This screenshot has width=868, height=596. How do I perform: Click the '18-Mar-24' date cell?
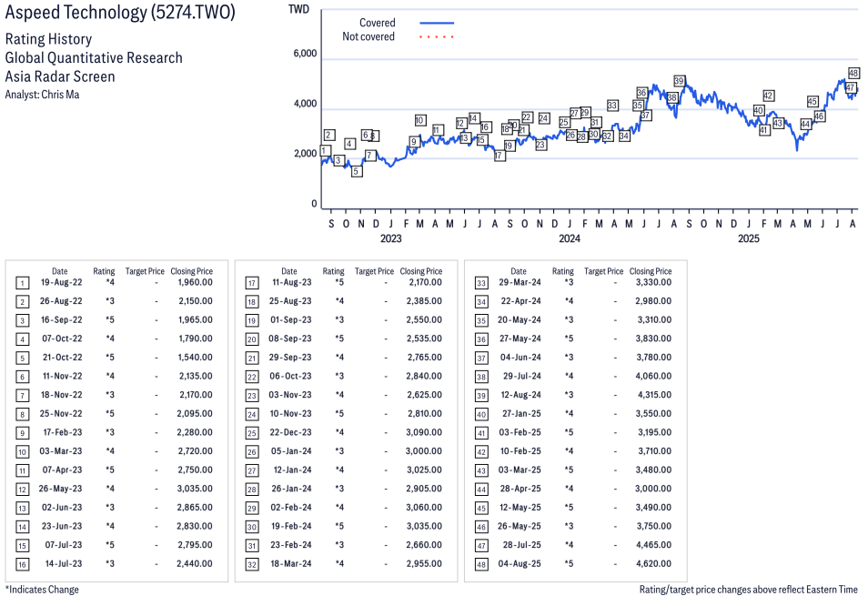click(x=291, y=564)
